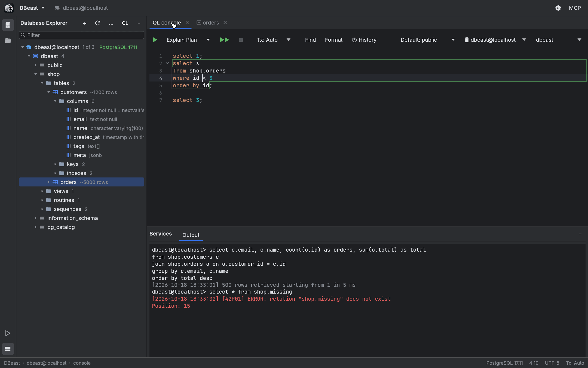Click the Format button

334,40
